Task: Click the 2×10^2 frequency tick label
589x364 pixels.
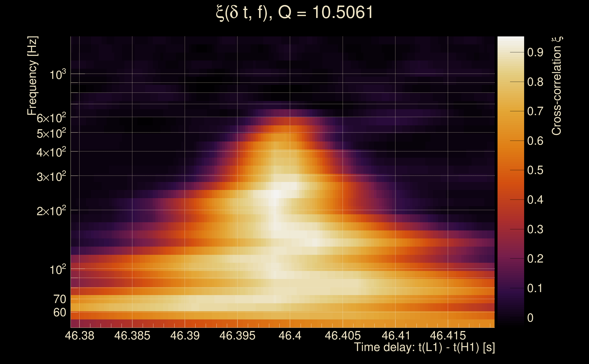Action: pyautogui.click(x=51, y=211)
